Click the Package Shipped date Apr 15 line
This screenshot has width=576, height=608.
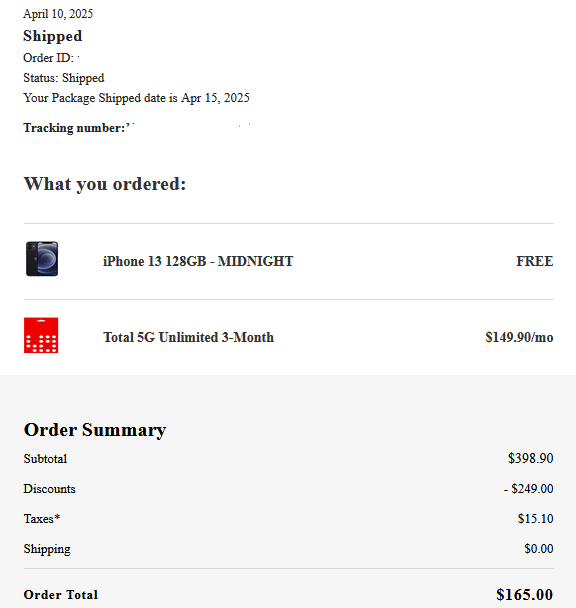[136, 98]
